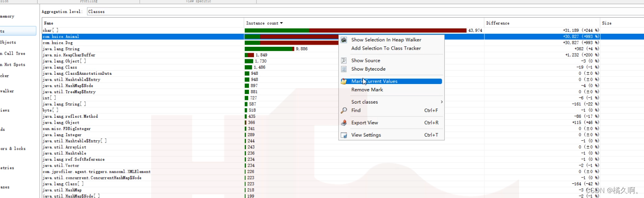Select the com.huice.Animal row

[x=343, y=37]
